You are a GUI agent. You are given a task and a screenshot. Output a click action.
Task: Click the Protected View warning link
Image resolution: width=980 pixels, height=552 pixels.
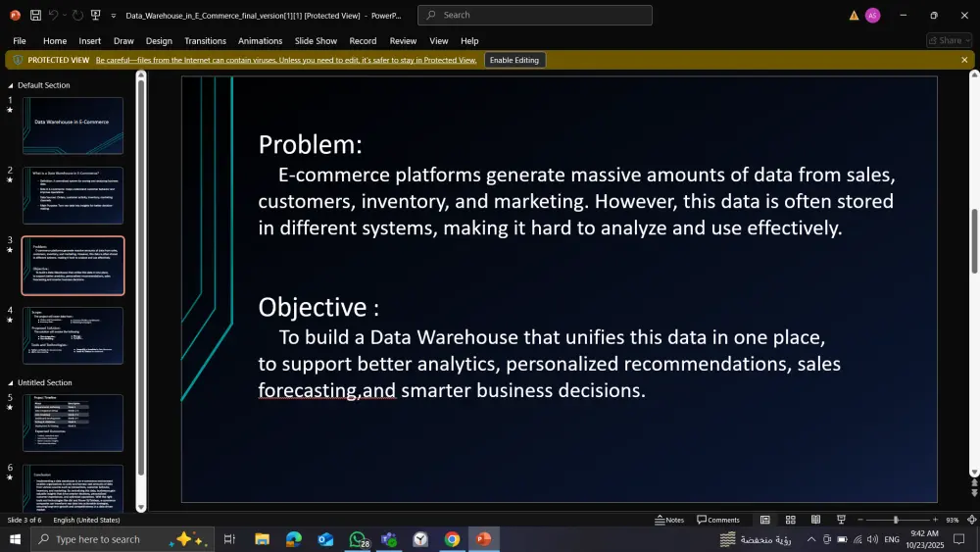coord(286,60)
